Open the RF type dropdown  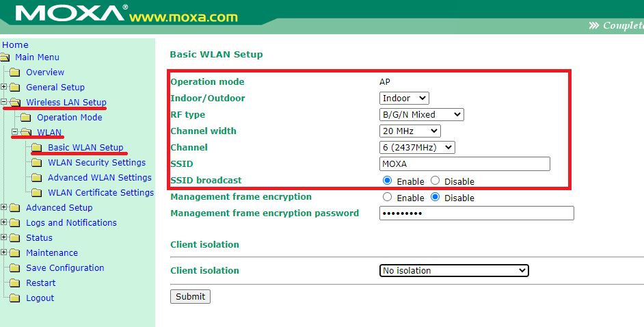pyautogui.click(x=421, y=115)
